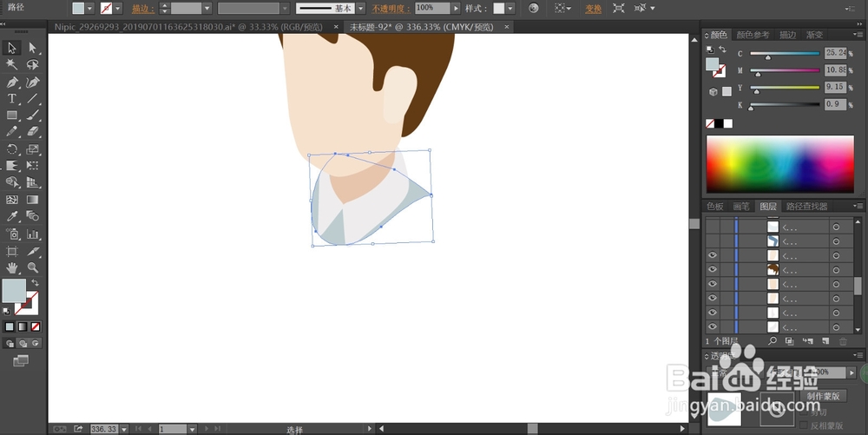
Task: Toggle eye icon of row above the hair layer
Action: pyautogui.click(x=713, y=255)
